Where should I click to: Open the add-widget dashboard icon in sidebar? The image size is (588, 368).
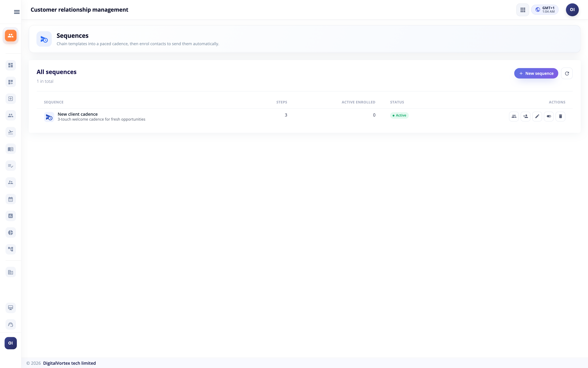[10, 82]
